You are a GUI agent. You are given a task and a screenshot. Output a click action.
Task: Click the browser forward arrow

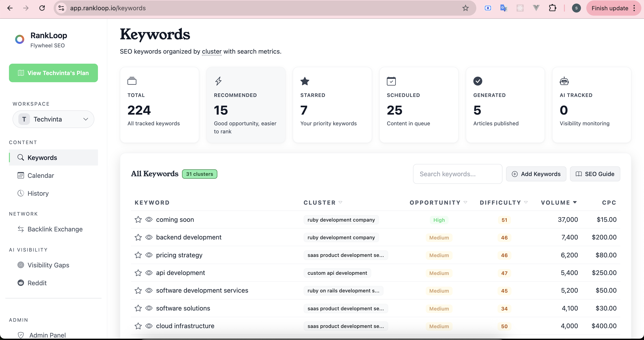(x=26, y=8)
